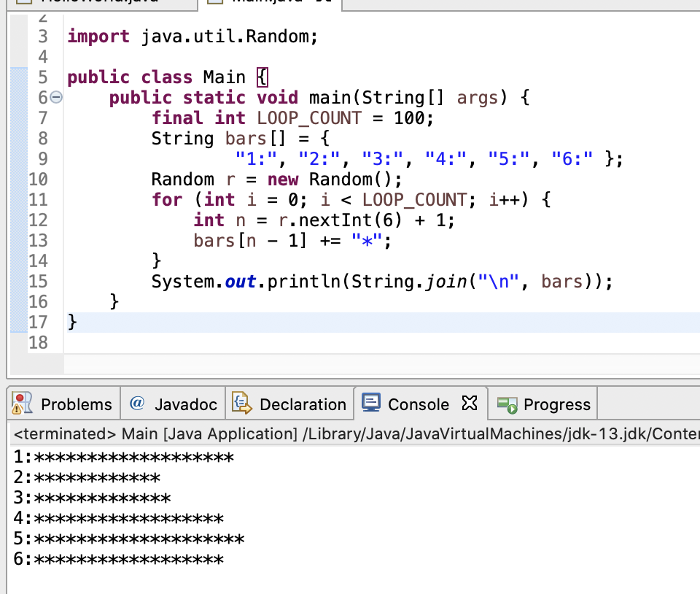The height and width of the screenshot is (594, 700).
Task: Click the r.nextInt(6) + 1 statement
Action: click(x=324, y=220)
